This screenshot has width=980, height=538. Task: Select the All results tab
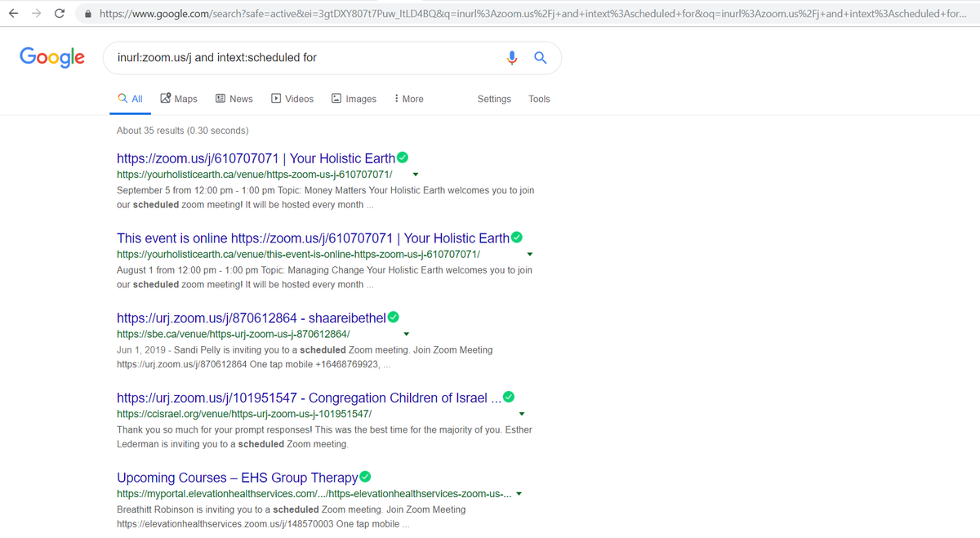coord(131,99)
